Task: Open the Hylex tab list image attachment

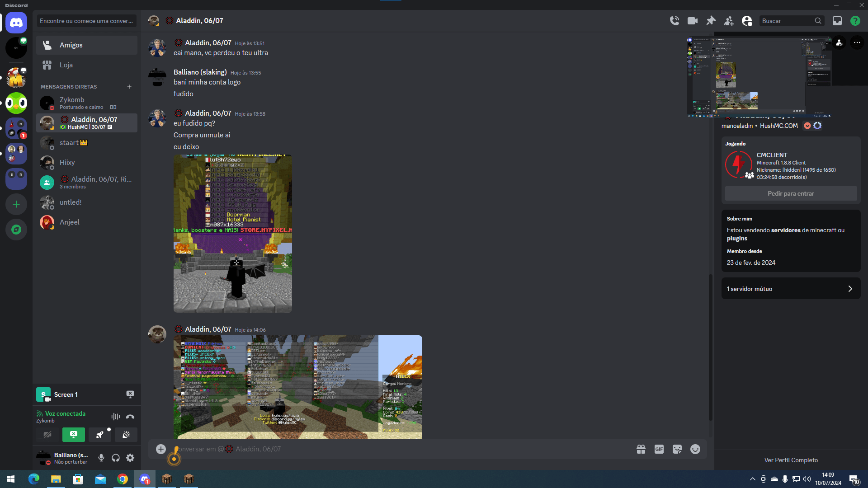Action: pos(298,387)
